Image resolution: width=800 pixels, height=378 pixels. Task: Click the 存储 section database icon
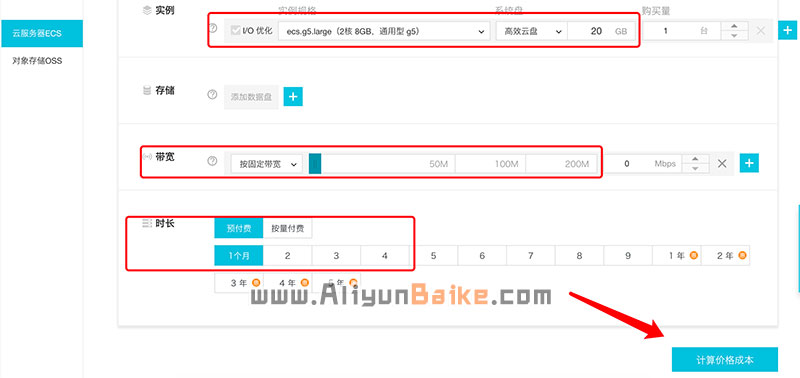point(146,91)
